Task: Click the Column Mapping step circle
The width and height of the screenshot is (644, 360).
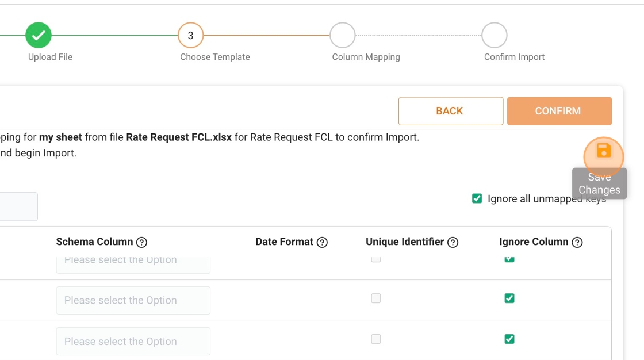Action: (342, 36)
